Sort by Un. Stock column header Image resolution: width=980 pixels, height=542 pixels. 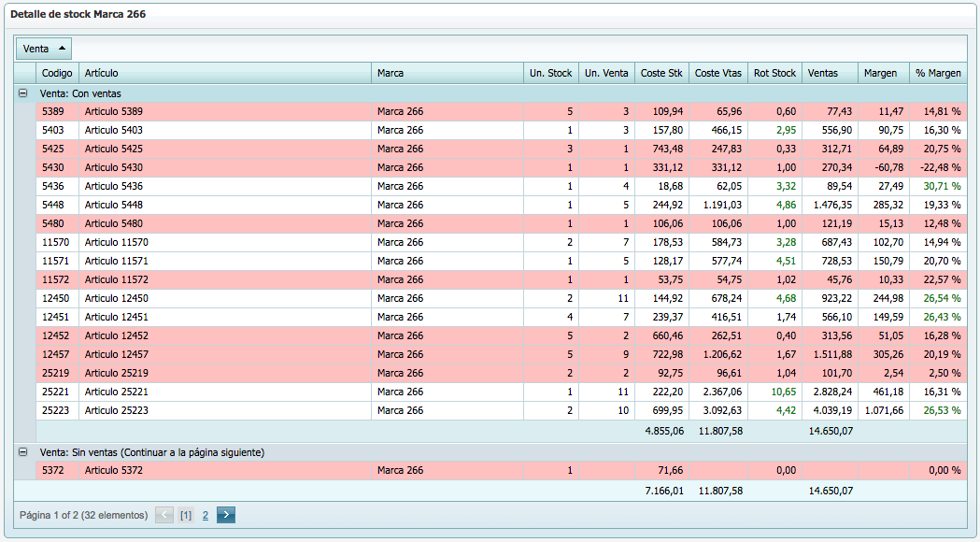tap(550, 73)
